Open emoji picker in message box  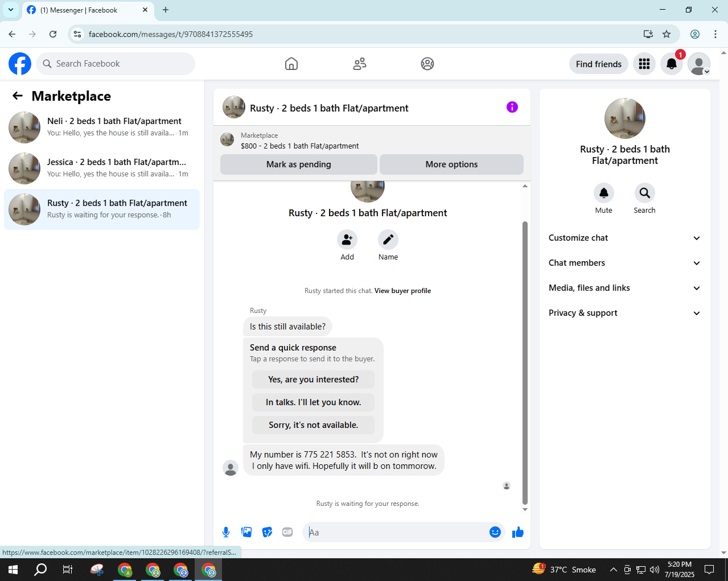click(495, 532)
